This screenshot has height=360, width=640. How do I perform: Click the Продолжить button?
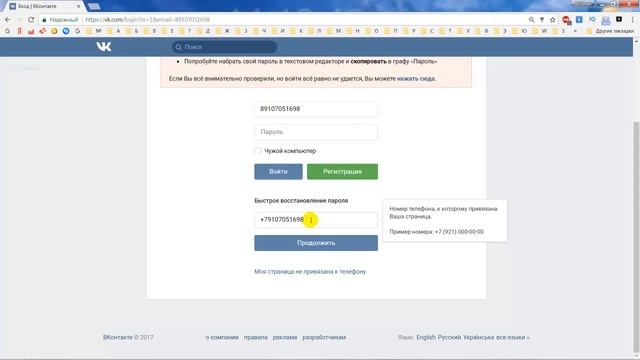(x=316, y=243)
